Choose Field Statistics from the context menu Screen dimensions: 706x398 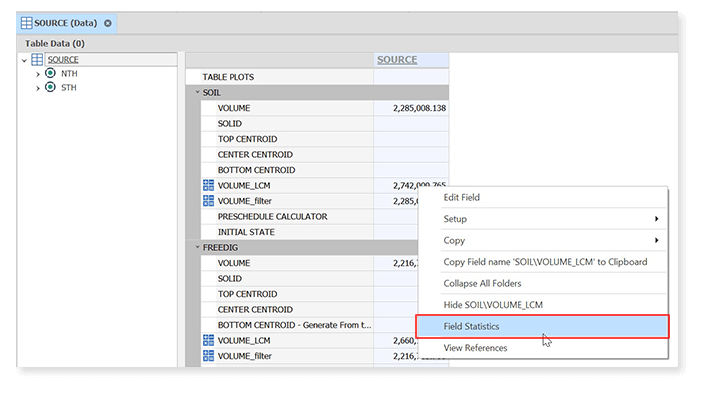543,326
